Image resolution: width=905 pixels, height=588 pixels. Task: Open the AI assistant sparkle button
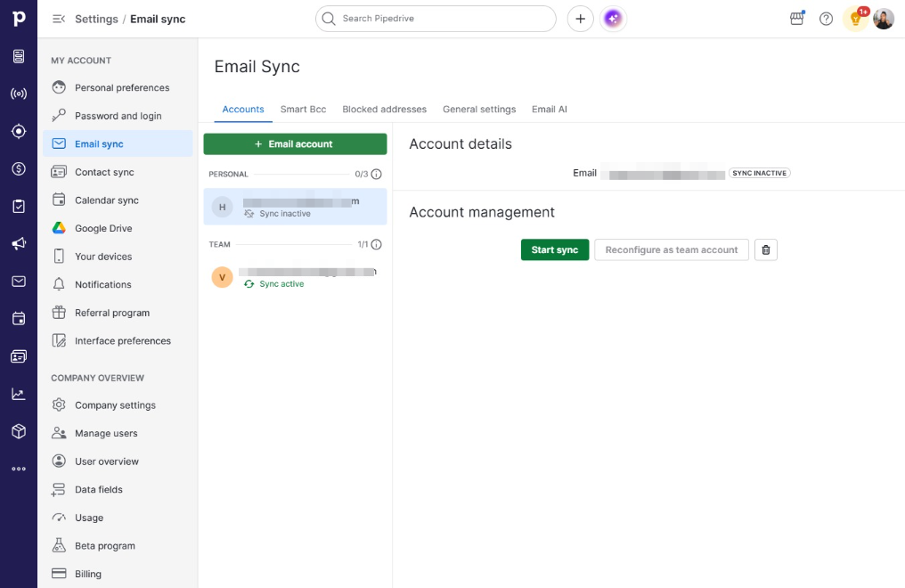pos(613,19)
